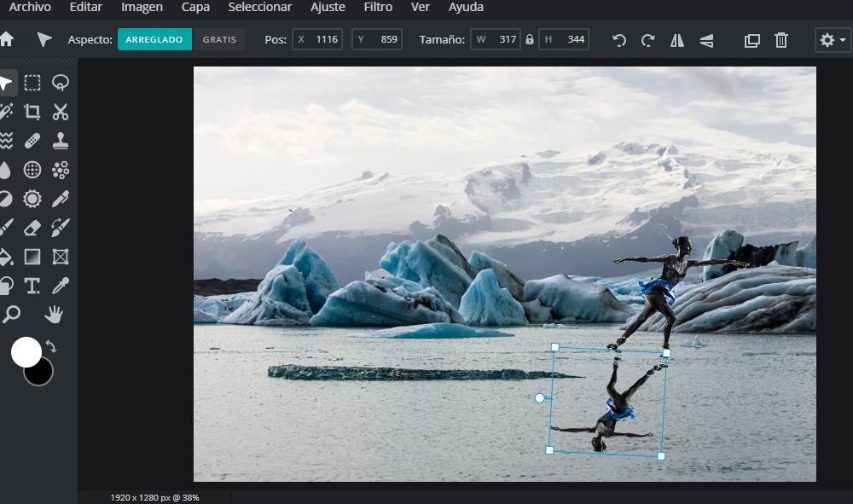Screen dimensions: 853x504
Task: Choose the Hand pan tool
Action: (55, 315)
